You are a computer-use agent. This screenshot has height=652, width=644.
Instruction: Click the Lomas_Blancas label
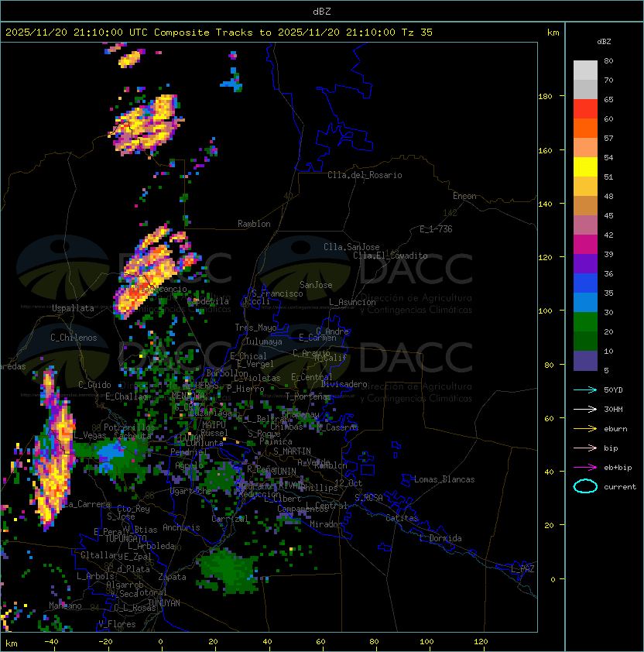(x=444, y=479)
